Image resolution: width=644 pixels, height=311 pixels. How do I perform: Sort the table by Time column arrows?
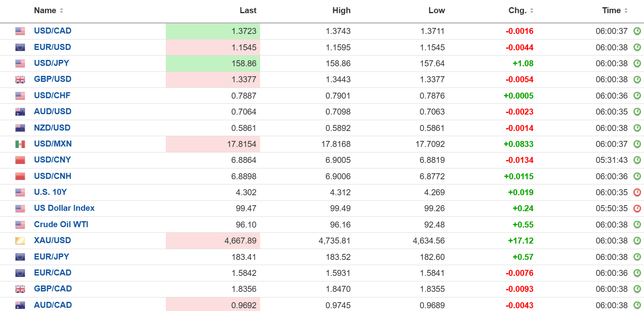coord(626,11)
